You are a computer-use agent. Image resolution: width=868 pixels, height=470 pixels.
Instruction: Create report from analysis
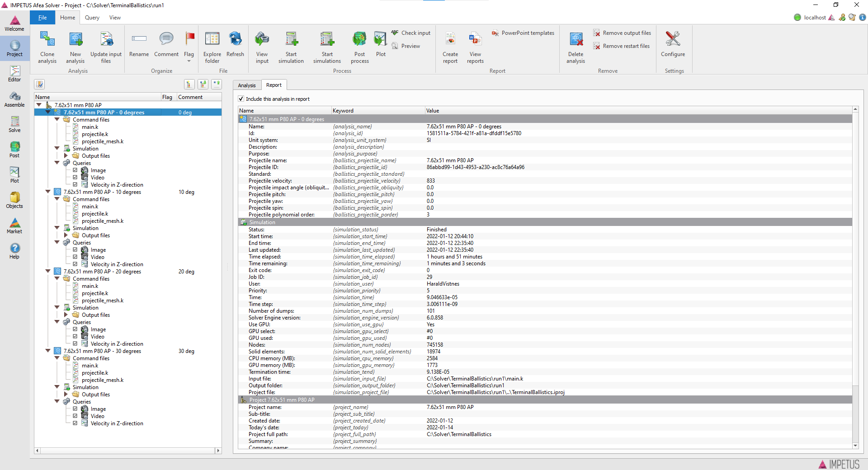point(450,47)
